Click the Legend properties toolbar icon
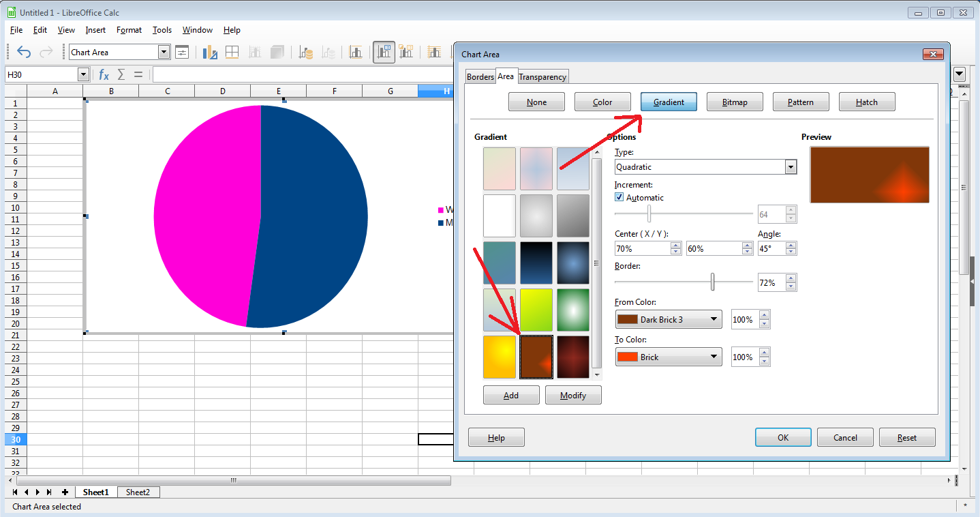Viewport: 980px width, 517px height. tap(407, 52)
